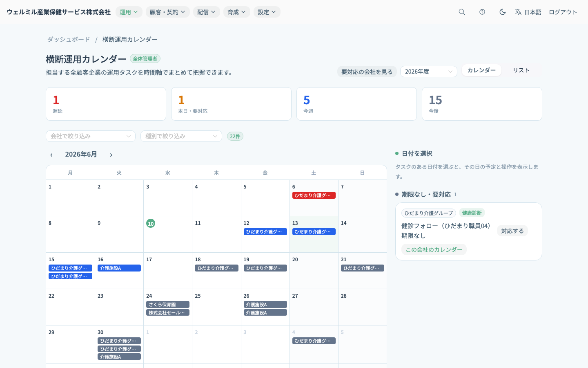The width and height of the screenshot is (588, 368).
Task: Click red overdue event on June 6
Action: (x=314, y=195)
